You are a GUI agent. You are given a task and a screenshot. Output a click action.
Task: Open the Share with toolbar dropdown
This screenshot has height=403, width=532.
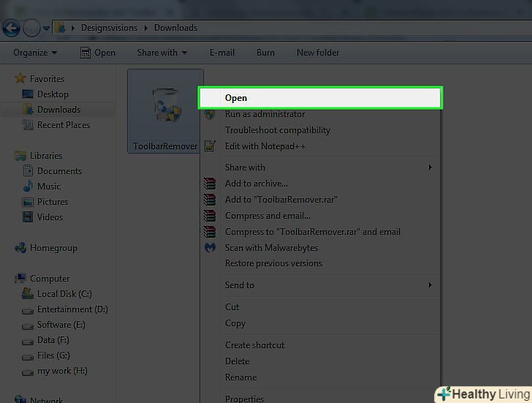[x=162, y=53]
